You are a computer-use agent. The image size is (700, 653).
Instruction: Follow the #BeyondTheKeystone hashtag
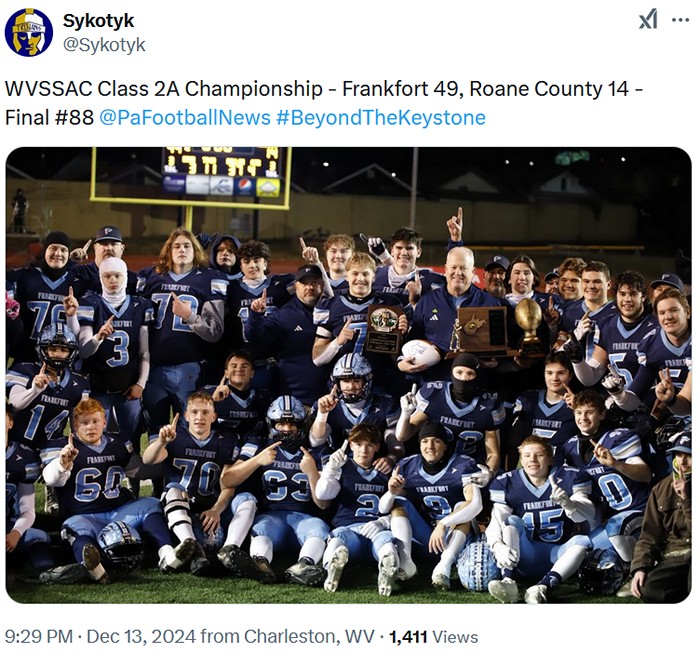381,118
